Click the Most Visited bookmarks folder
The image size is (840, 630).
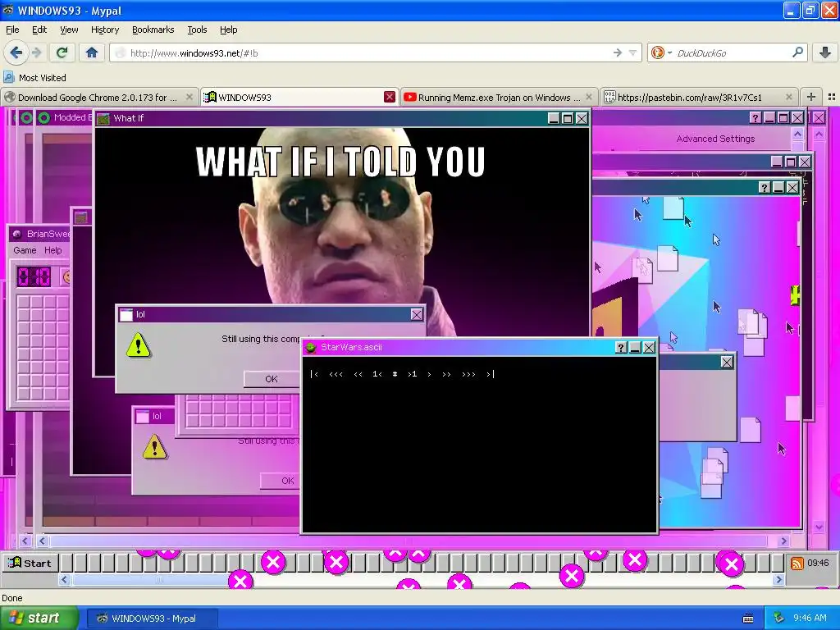click(35, 78)
